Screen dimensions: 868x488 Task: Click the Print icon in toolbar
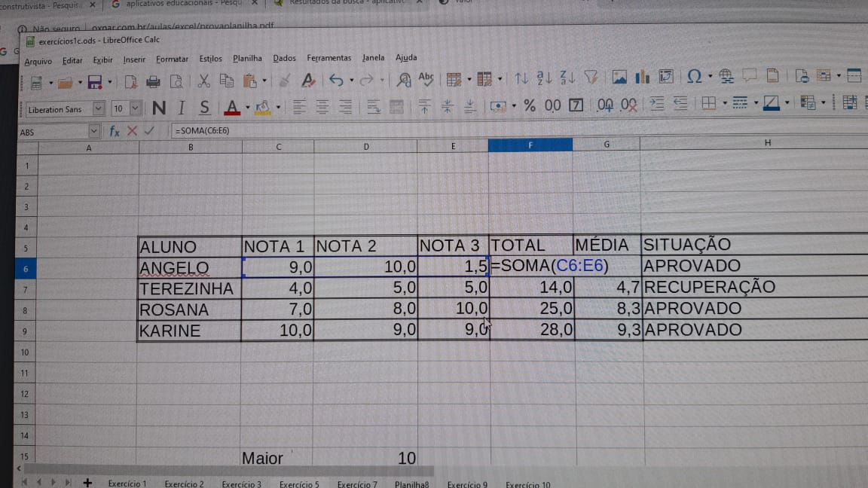(153, 82)
